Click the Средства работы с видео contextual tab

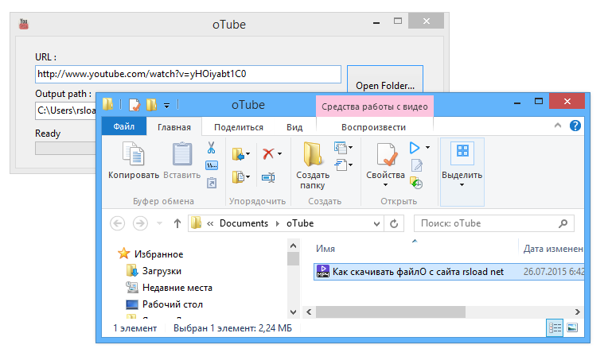375,106
